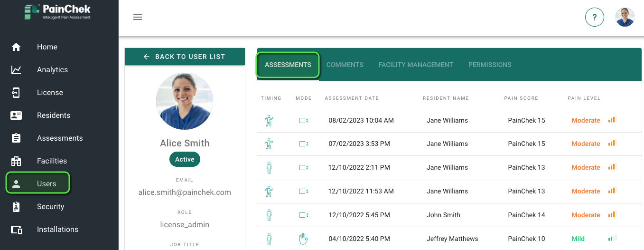Open the Facility Management tab
This screenshot has height=250, width=644.
416,65
